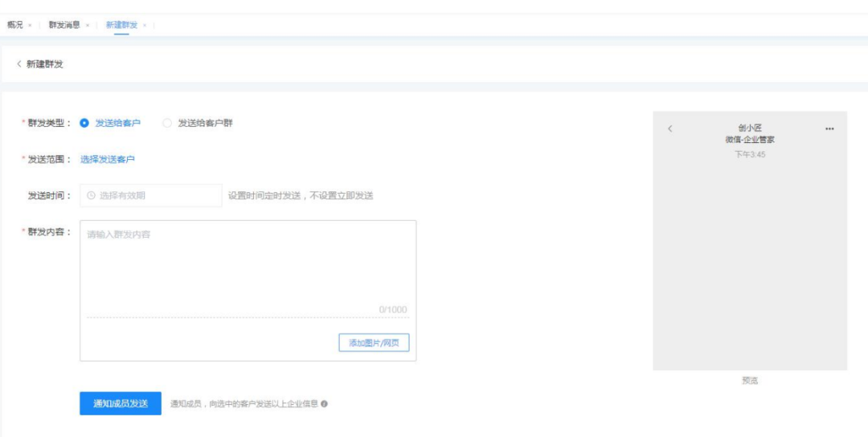Open the three-dot menu in phone preview

click(x=829, y=129)
